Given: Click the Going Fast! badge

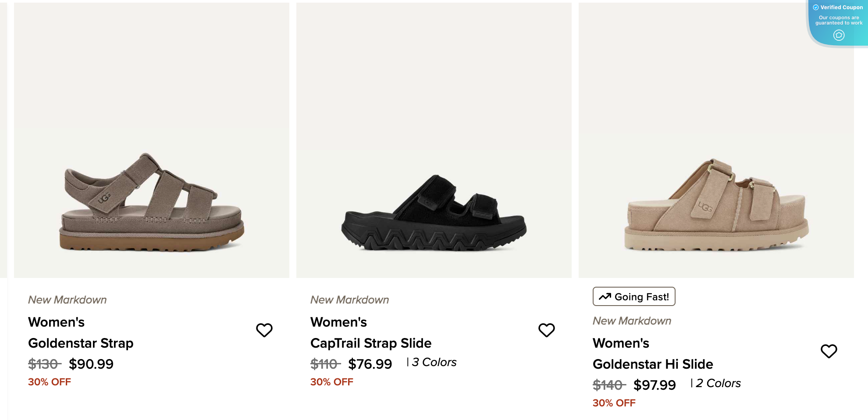Looking at the screenshot, I should coord(634,296).
